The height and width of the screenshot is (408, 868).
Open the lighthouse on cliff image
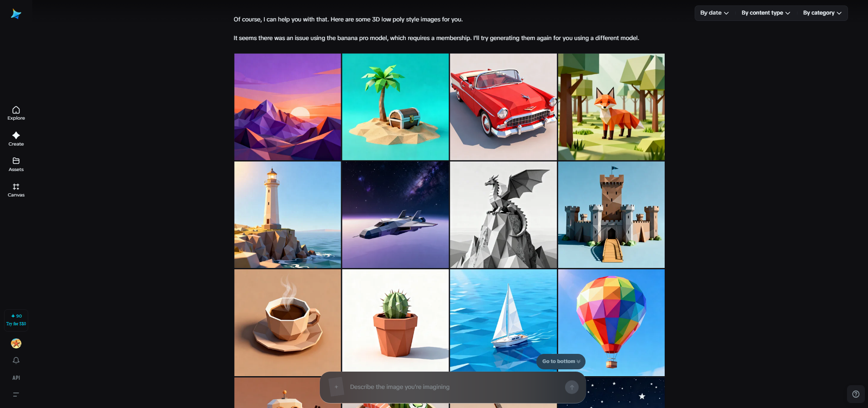[288, 215]
